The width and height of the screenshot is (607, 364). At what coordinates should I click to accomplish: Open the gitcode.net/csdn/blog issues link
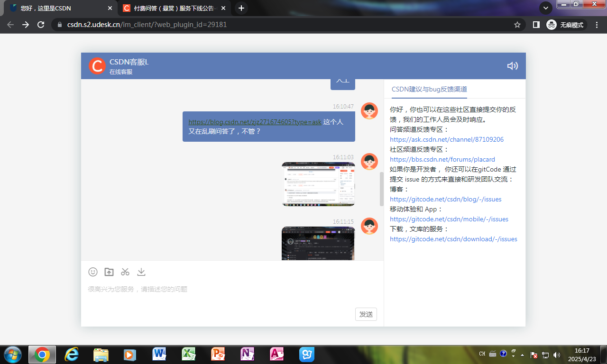[x=445, y=199]
